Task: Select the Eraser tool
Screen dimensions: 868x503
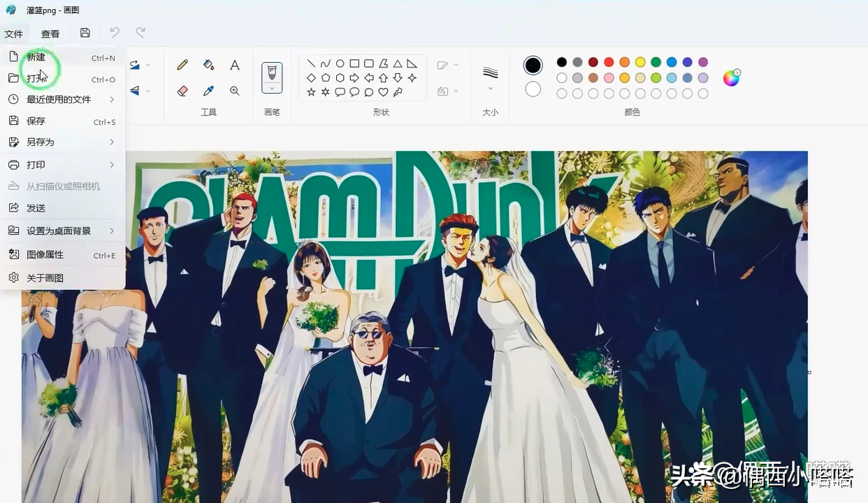Action: 182,91
